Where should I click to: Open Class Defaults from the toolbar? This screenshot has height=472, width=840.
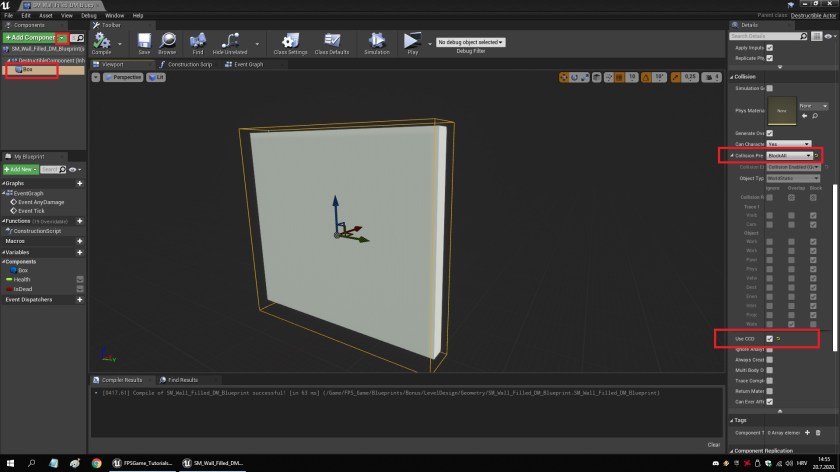coord(332,41)
